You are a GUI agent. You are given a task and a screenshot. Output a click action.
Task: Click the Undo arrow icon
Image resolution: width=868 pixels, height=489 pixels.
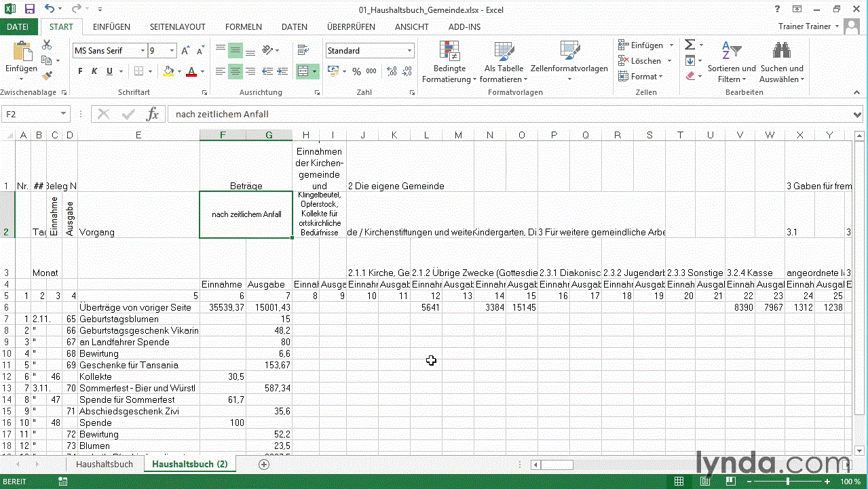click(50, 9)
